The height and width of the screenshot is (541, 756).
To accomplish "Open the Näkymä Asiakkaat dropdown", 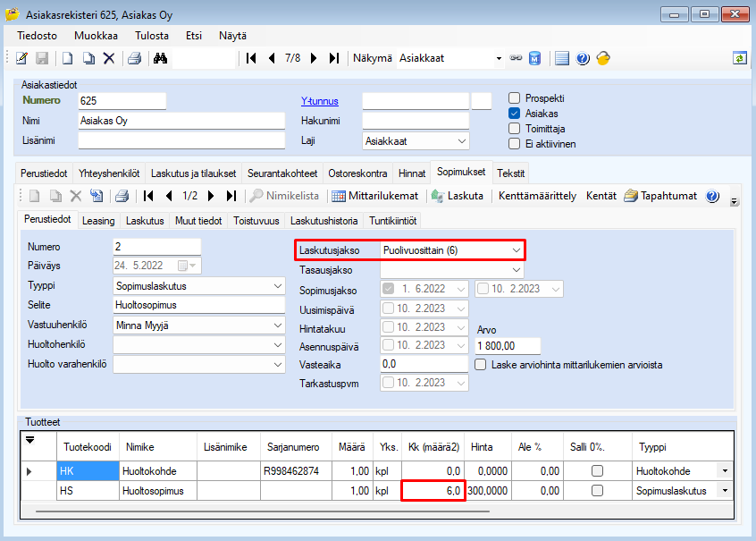I will 499,58.
